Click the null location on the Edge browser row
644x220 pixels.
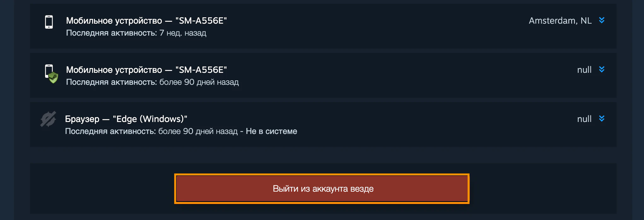[584, 119]
